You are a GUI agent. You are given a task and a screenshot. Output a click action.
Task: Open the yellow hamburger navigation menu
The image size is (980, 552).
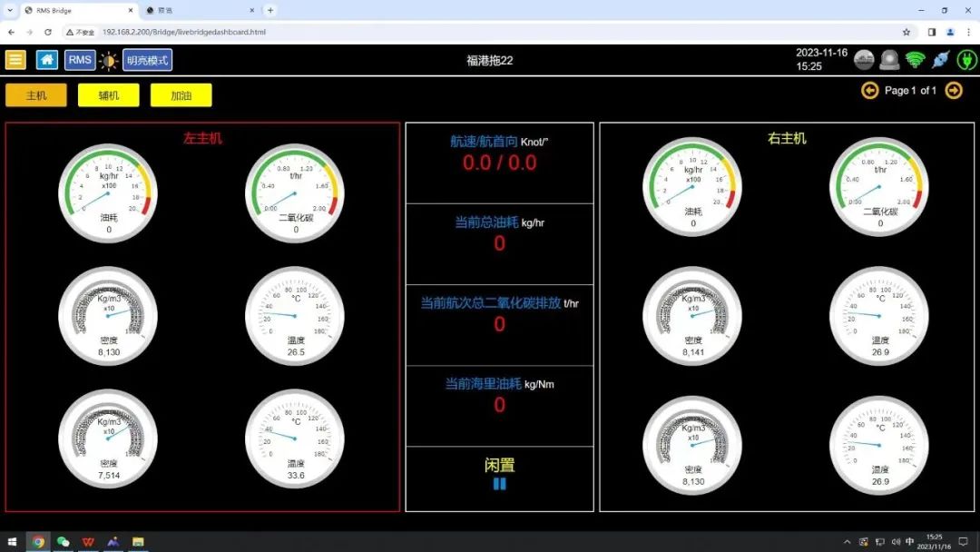[x=15, y=59]
